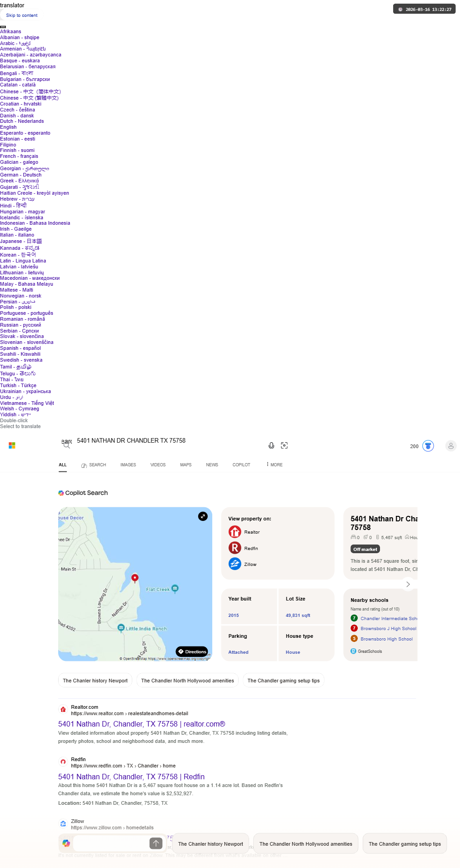Open the user account profile icon

point(451,446)
